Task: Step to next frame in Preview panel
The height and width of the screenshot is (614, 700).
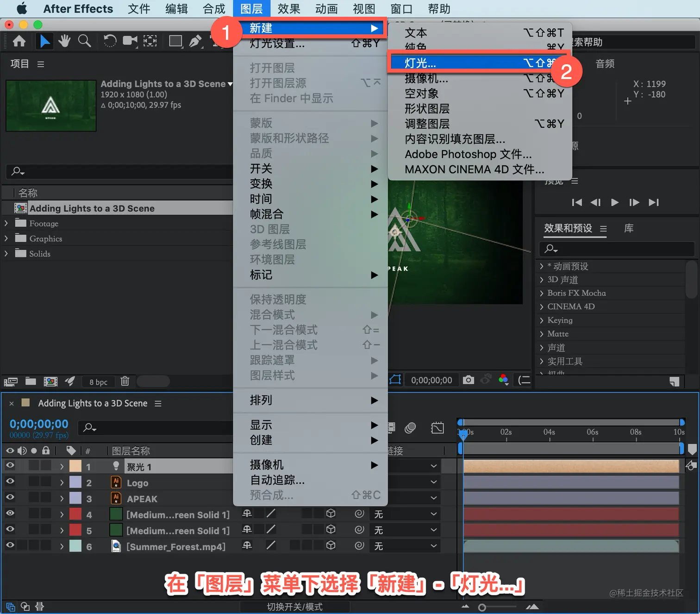Action: [x=634, y=202]
